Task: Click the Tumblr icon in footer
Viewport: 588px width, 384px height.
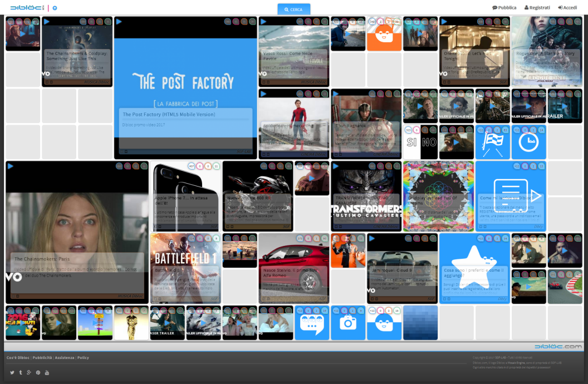Action: click(21, 372)
